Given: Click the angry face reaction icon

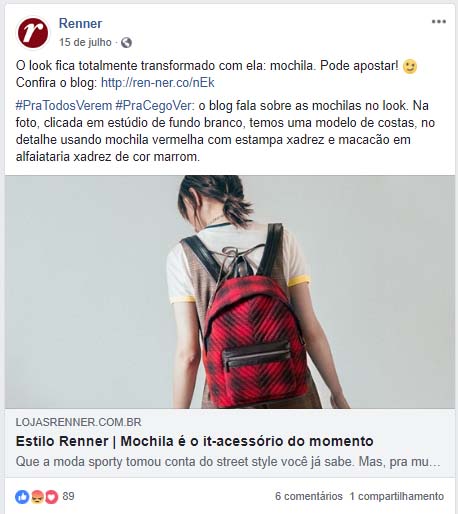Looking at the screenshot, I should [37, 497].
